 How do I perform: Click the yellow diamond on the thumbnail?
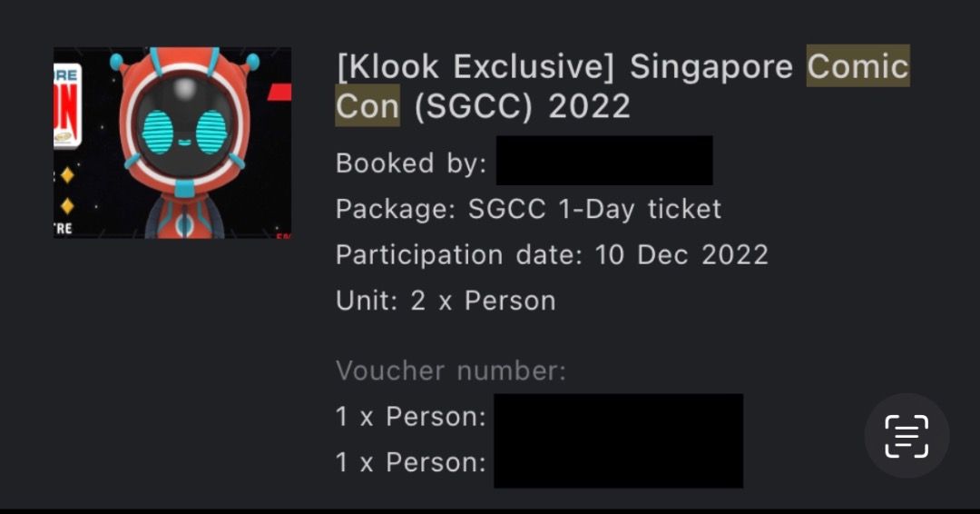(66, 174)
